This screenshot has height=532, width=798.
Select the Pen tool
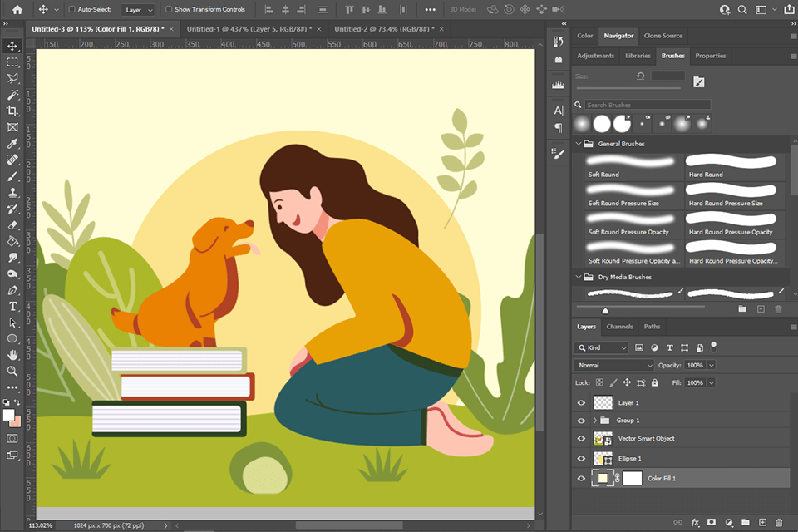tap(12, 290)
